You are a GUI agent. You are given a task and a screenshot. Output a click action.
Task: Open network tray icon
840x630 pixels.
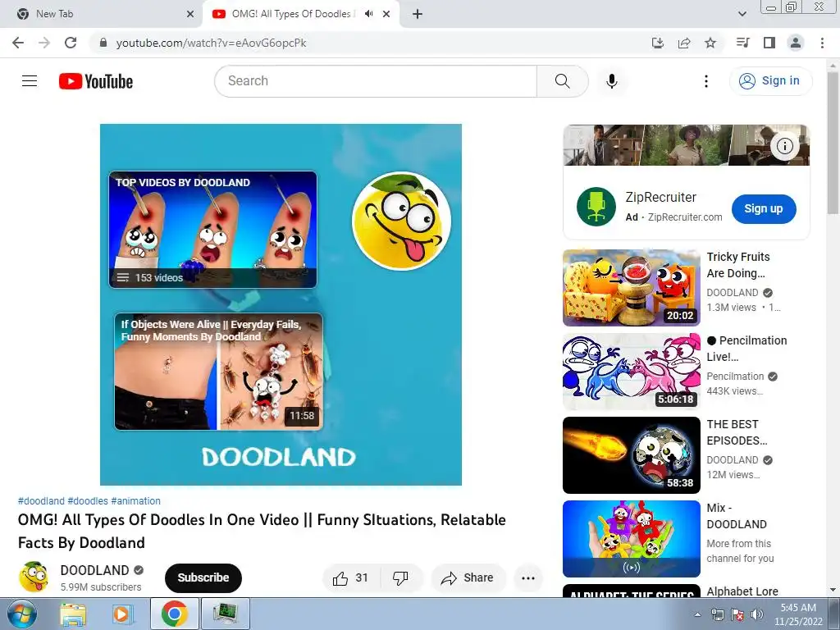tap(717, 614)
